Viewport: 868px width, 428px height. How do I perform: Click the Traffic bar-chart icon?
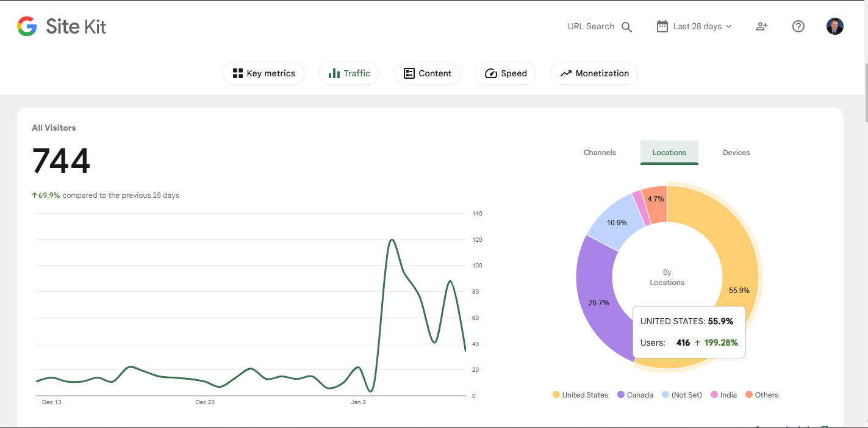pyautogui.click(x=335, y=73)
